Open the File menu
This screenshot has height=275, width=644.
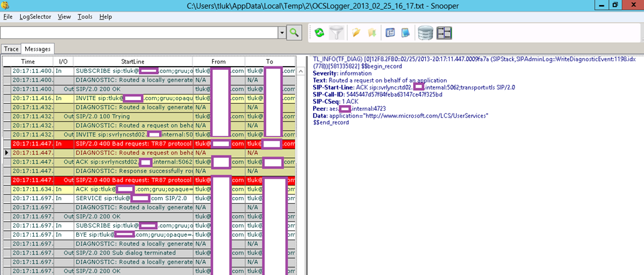8,16
